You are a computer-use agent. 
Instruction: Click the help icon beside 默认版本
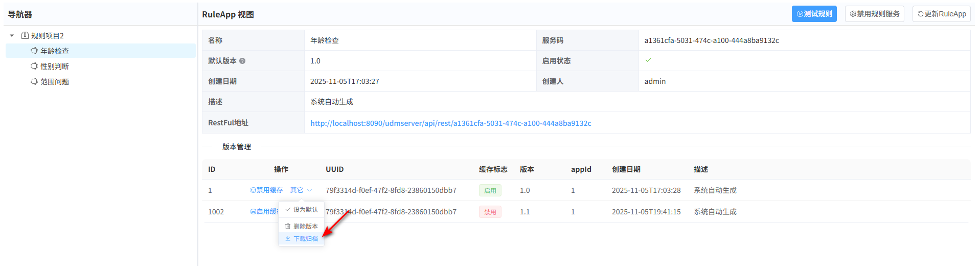[x=242, y=61]
